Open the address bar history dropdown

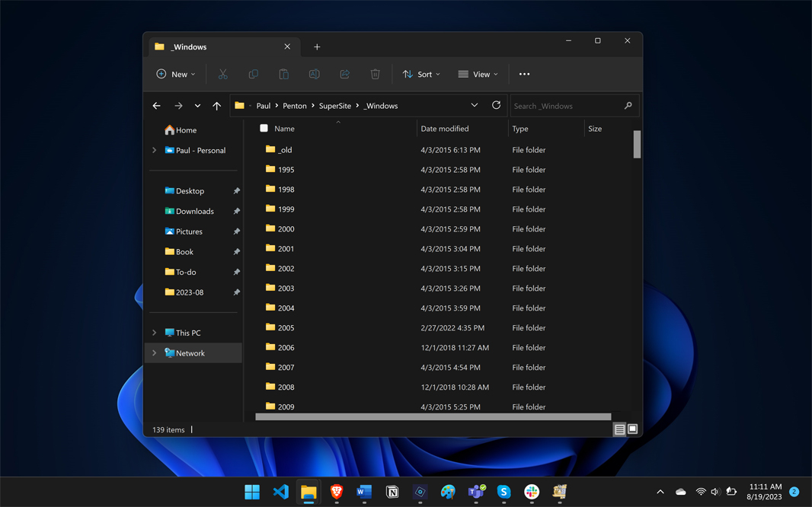(474, 106)
